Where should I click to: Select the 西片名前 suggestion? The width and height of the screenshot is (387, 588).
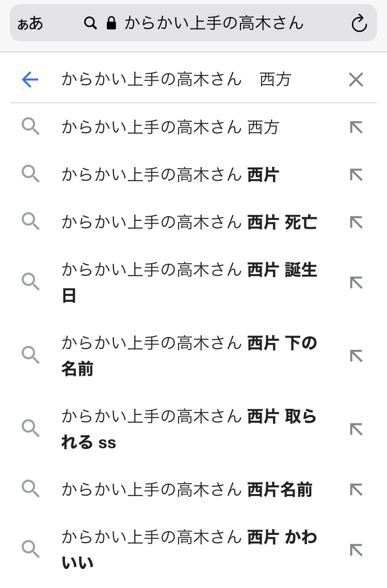pyautogui.click(x=187, y=489)
